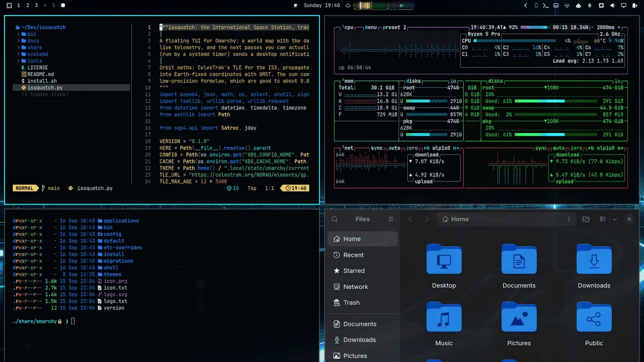Click the battery icon in the top bar
Viewport: 644px width, 362px height.
click(634, 5)
